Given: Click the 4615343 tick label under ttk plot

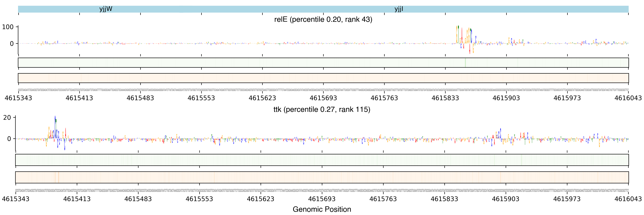Looking at the screenshot, I should 16,199.
